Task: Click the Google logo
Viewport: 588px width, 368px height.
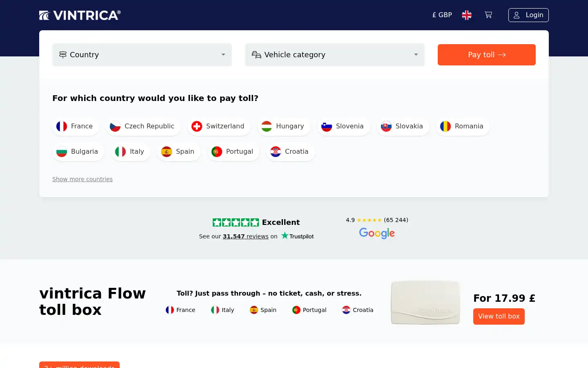Action: point(377,233)
